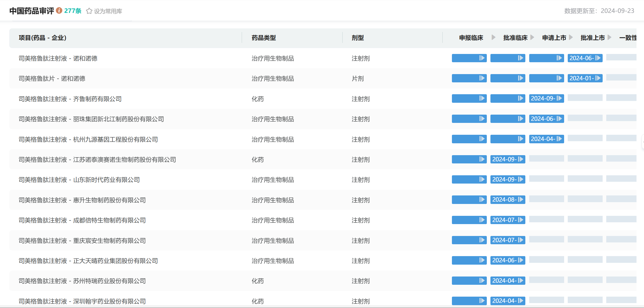Click 2024-06 批准上市 bar for 诺和诺德 injection
The height and width of the screenshot is (308, 644).
point(585,58)
